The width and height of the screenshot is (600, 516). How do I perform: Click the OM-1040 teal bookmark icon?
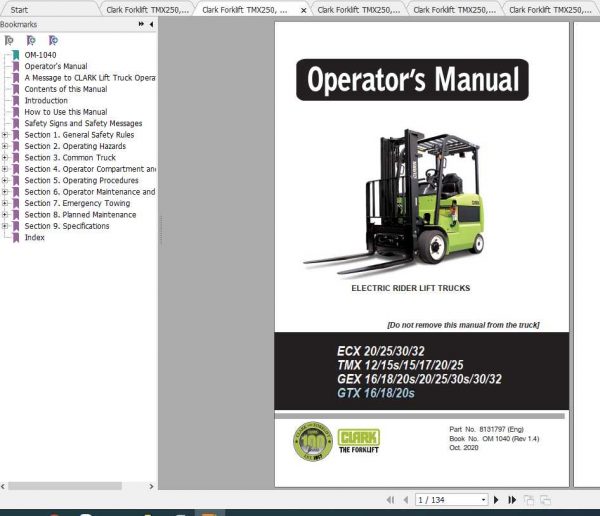tap(16, 55)
